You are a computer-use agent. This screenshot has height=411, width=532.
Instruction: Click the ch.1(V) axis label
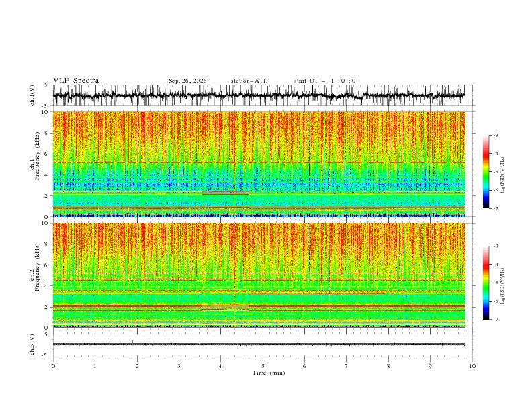click(32, 95)
